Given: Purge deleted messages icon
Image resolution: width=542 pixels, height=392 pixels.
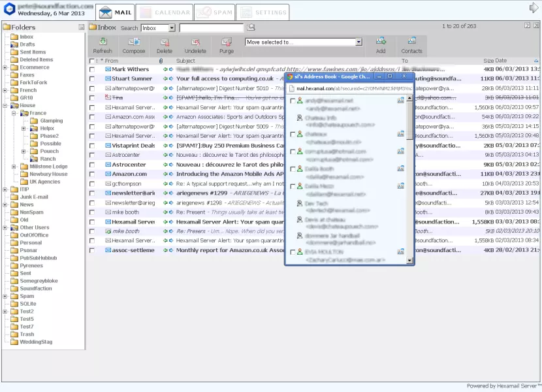Looking at the screenshot, I should [x=227, y=44].
